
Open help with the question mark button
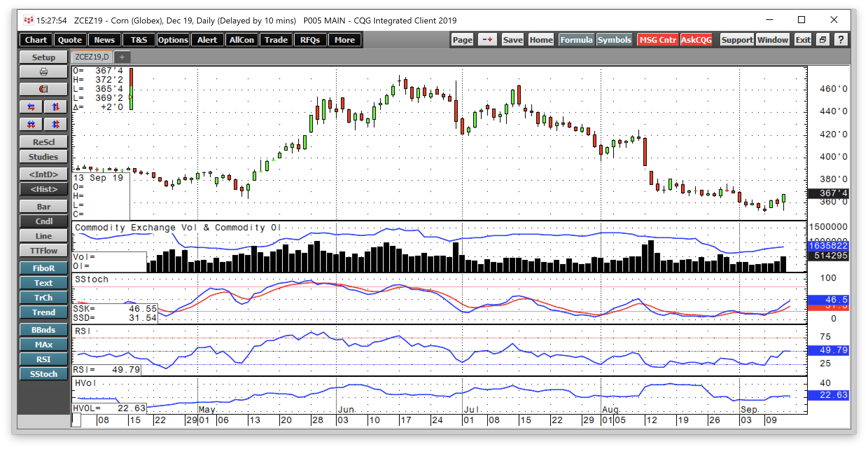[841, 40]
